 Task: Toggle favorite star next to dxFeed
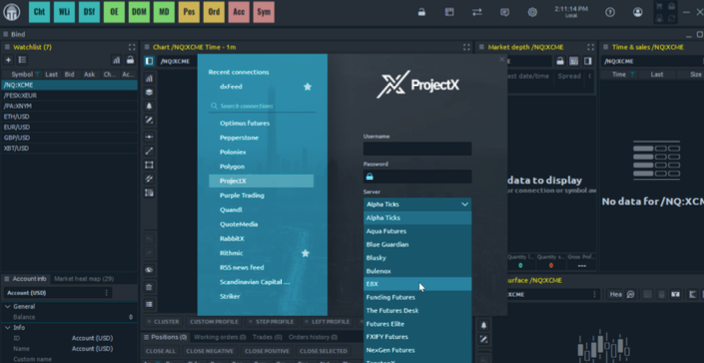(x=308, y=87)
